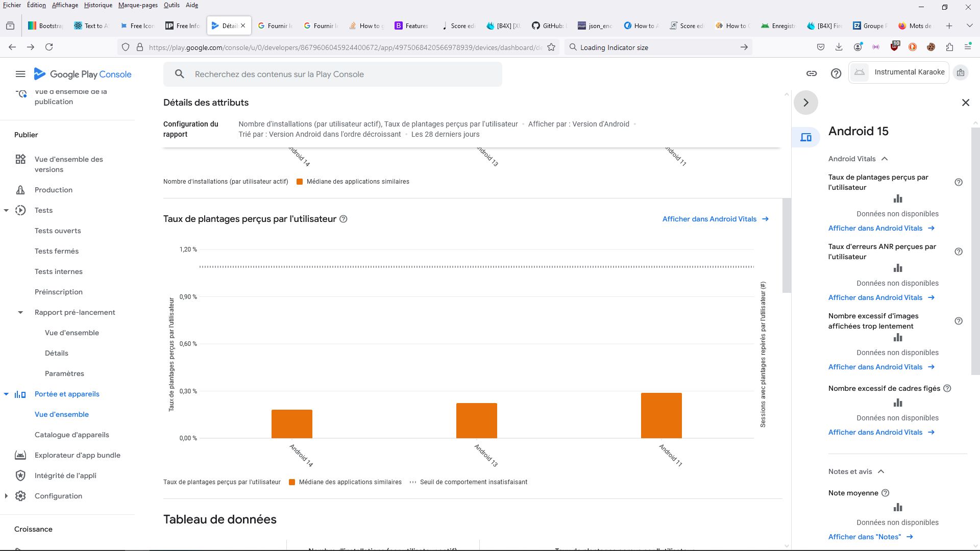Screen dimensions: 980x551
Task: Close the Android 15 side panel
Action: pyautogui.click(x=966, y=103)
